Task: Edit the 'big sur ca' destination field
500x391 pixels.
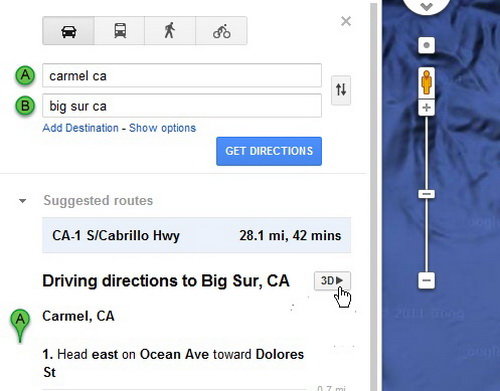Action: (x=182, y=106)
